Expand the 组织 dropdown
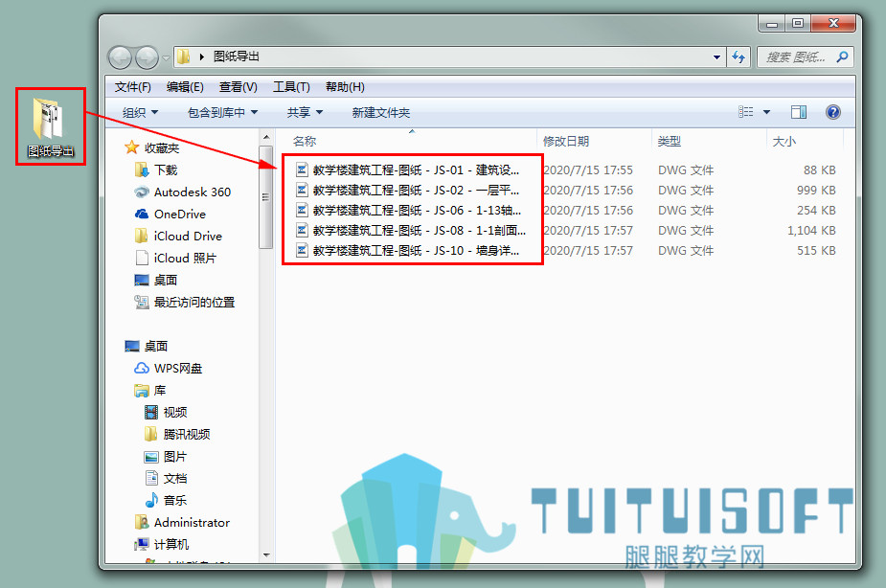The height and width of the screenshot is (588, 886). click(140, 112)
